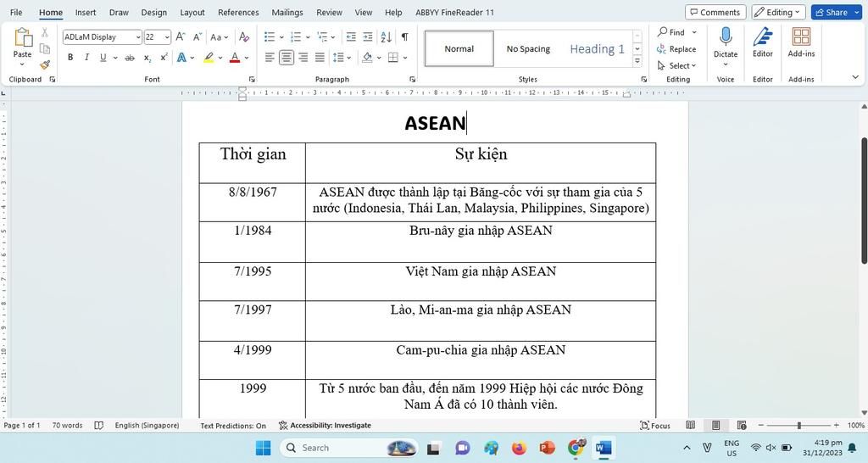Screen dimensions: 868x463
Task: Apply the No Spacing style
Action: click(528, 48)
